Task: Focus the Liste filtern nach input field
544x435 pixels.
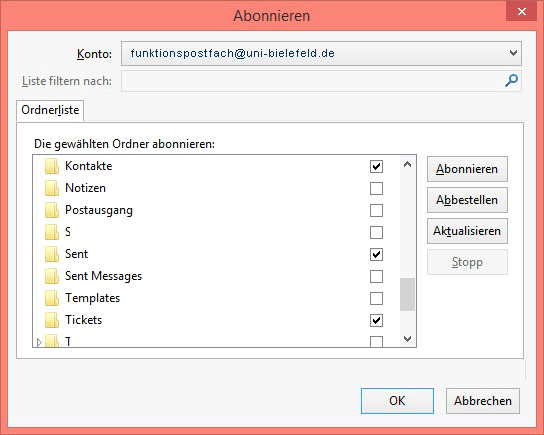Action: pos(312,81)
